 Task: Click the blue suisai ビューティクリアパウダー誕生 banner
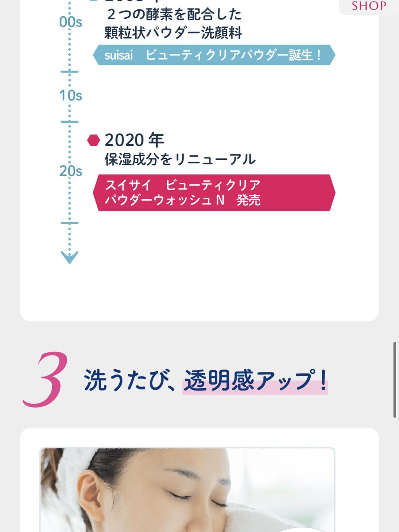point(214,55)
